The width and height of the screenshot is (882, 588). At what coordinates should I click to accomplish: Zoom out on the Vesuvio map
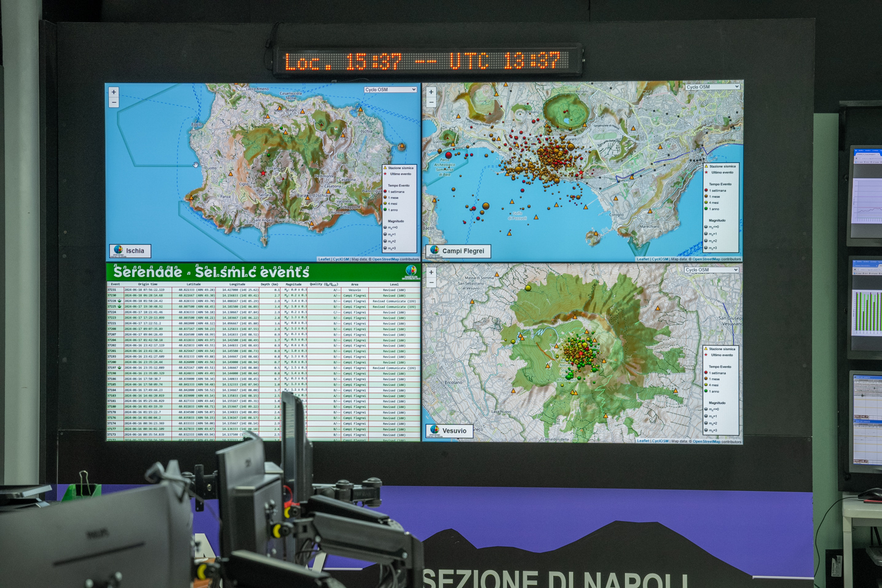click(431, 283)
